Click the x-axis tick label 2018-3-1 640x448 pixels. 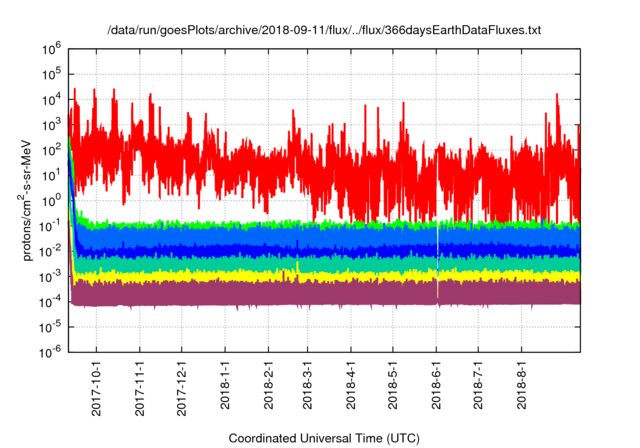(307, 384)
